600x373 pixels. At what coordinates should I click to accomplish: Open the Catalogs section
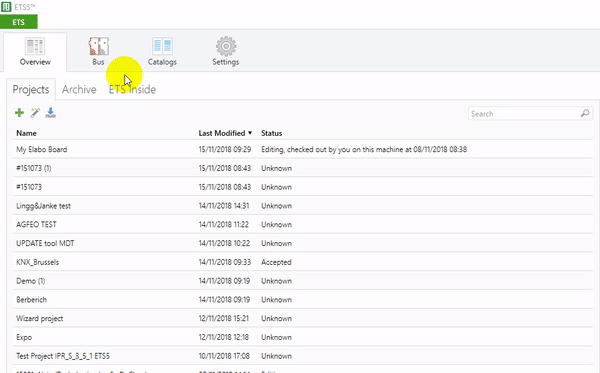pos(162,52)
